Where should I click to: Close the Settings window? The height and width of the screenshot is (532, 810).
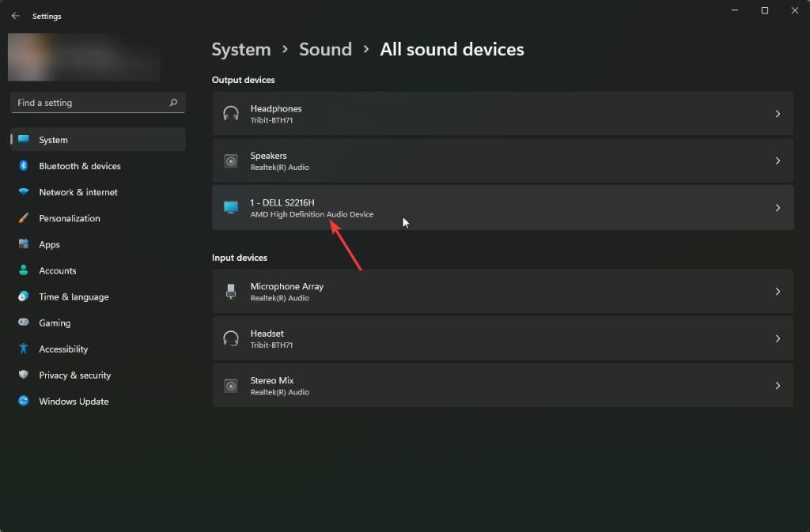(794, 10)
